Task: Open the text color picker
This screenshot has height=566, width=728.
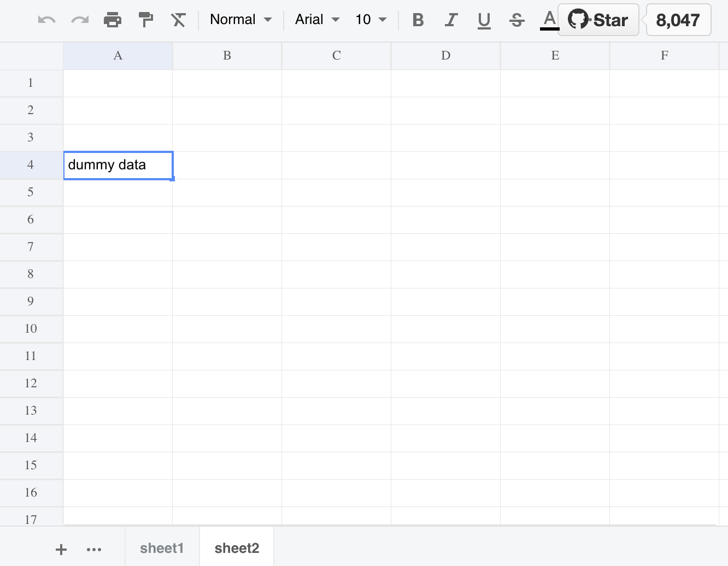Action: [548, 19]
